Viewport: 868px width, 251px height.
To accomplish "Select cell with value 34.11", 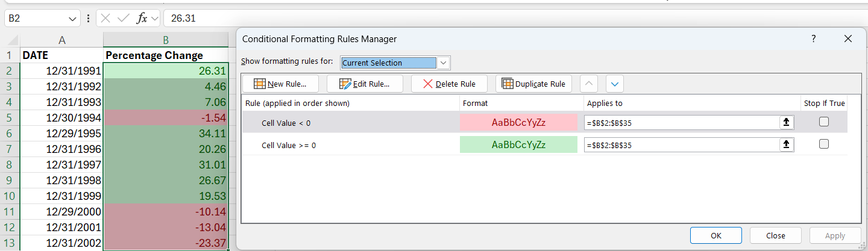I will click(166, 134).
